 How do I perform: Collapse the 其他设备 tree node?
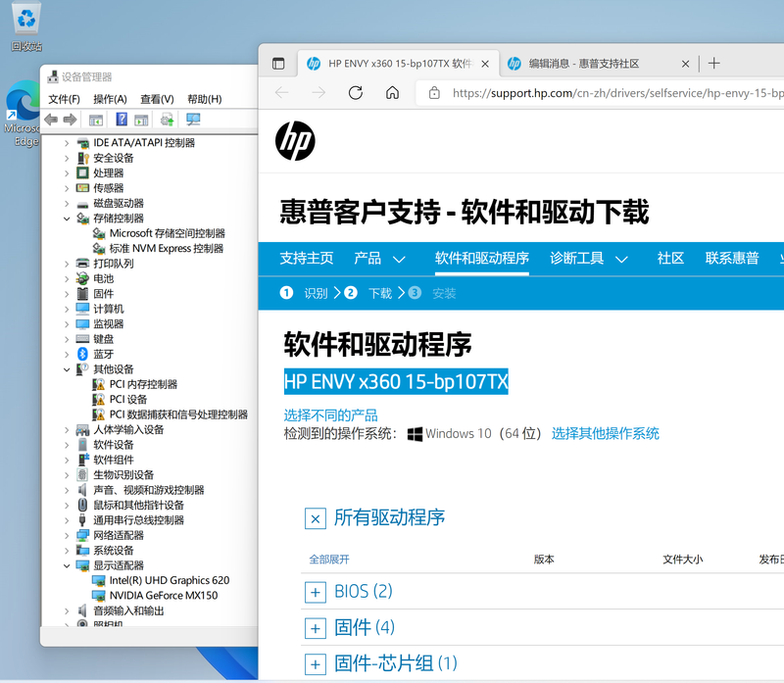(x=68, y=369)
